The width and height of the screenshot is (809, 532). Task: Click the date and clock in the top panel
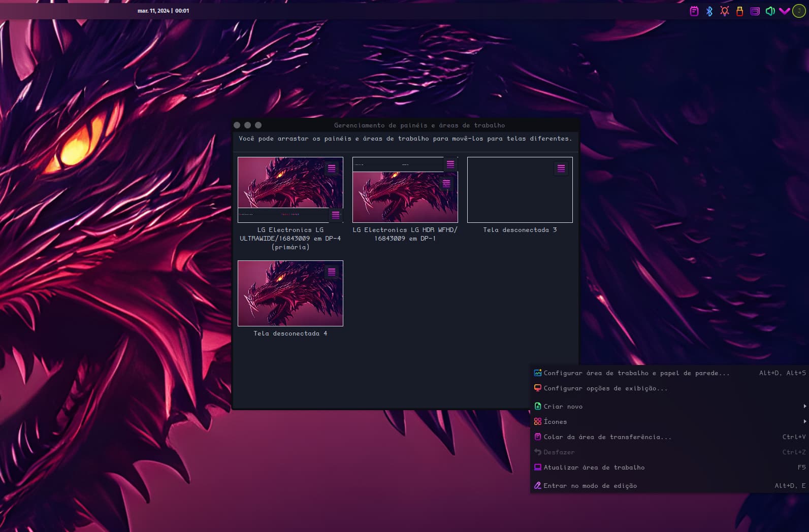coord(163,11)
